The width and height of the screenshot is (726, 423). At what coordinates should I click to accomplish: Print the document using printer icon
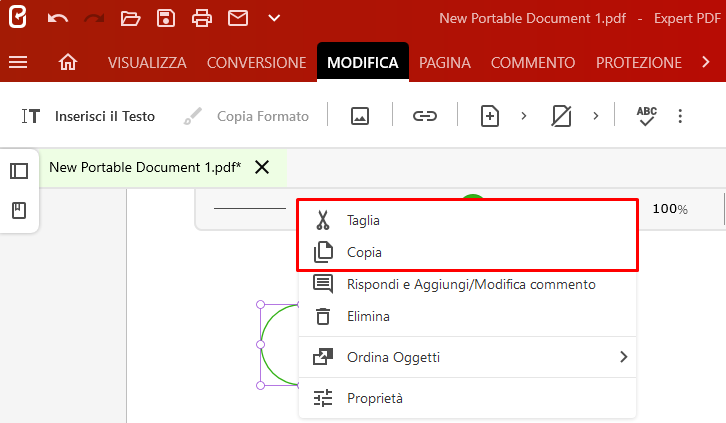coord(202,19)
